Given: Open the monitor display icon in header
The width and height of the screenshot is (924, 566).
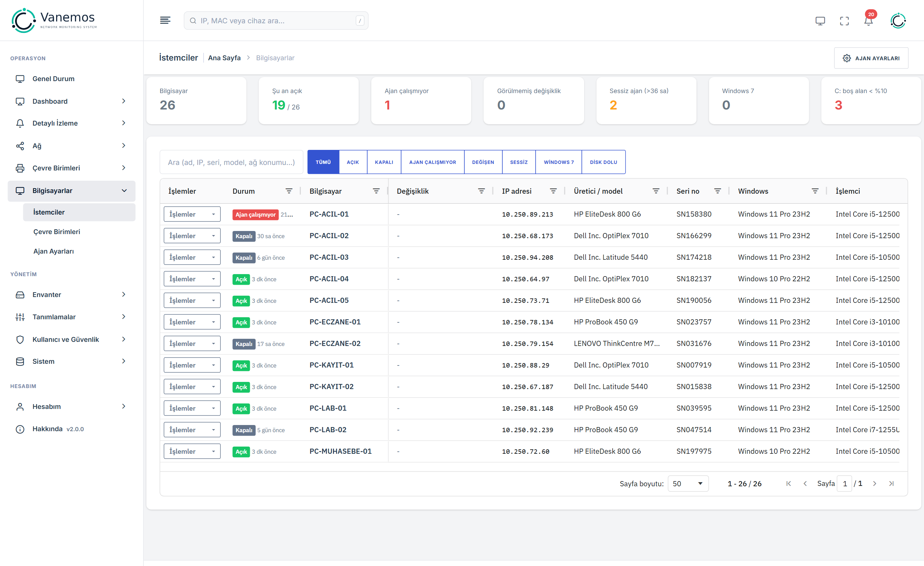Looking at the screenshot, I should click(820, 21).
